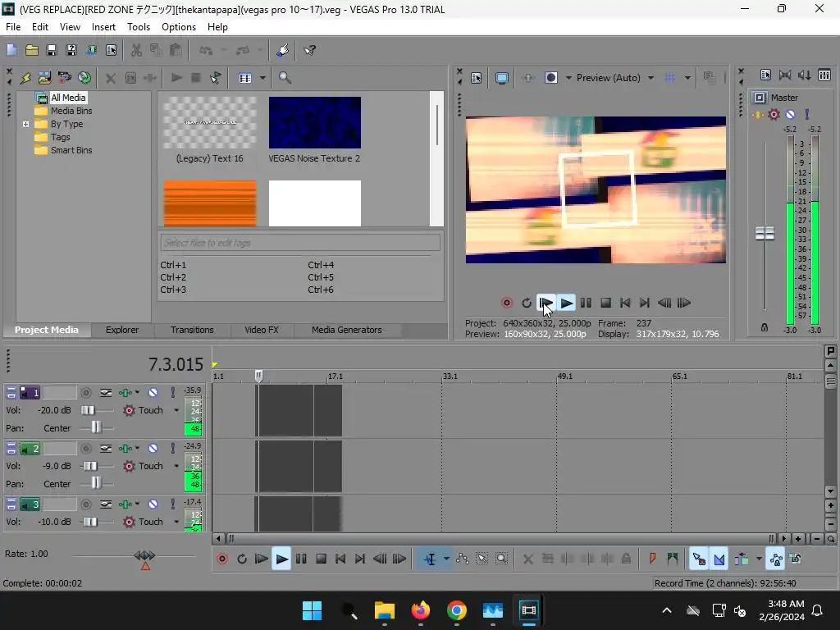This screenshot has width=840, height=630.
Task: Switch to the Transitions tab
Action: [192, 330]
